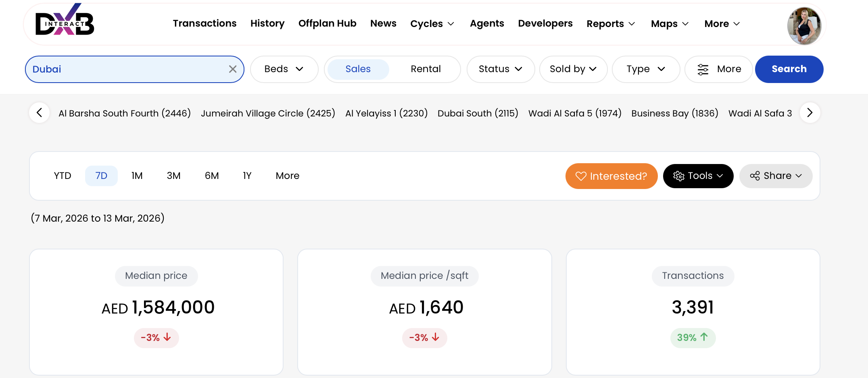This screenshot has width=868, height=378.
Task: Expand the Type dropdown
Action: [x=646, y=69]
